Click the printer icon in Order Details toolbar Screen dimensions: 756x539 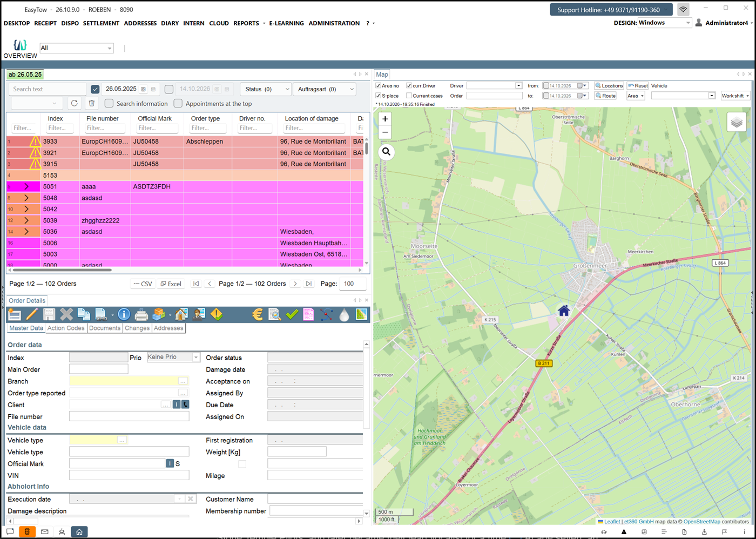(141, 314)
